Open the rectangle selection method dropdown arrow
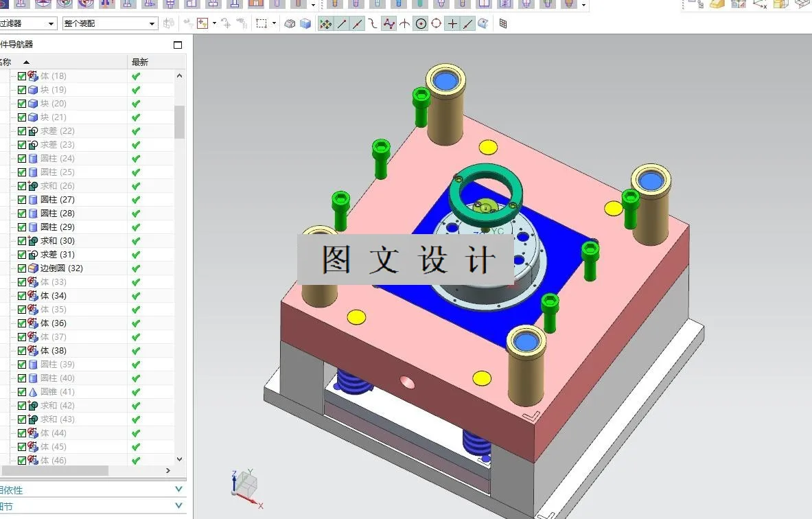 pyautogui.click(x=274, y=23)
